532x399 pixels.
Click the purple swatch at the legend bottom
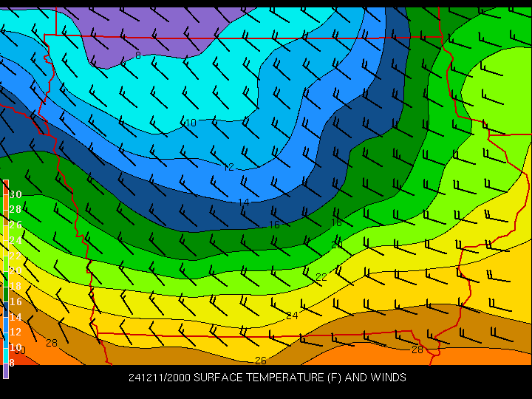(6, 372)
